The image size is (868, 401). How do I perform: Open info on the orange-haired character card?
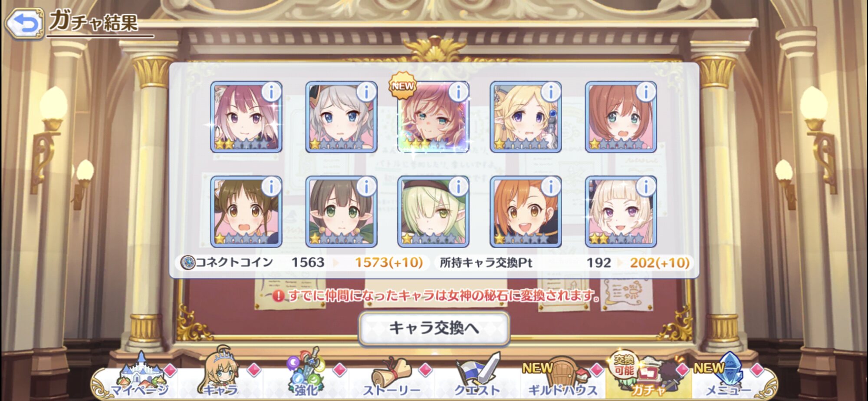point(551,186)
